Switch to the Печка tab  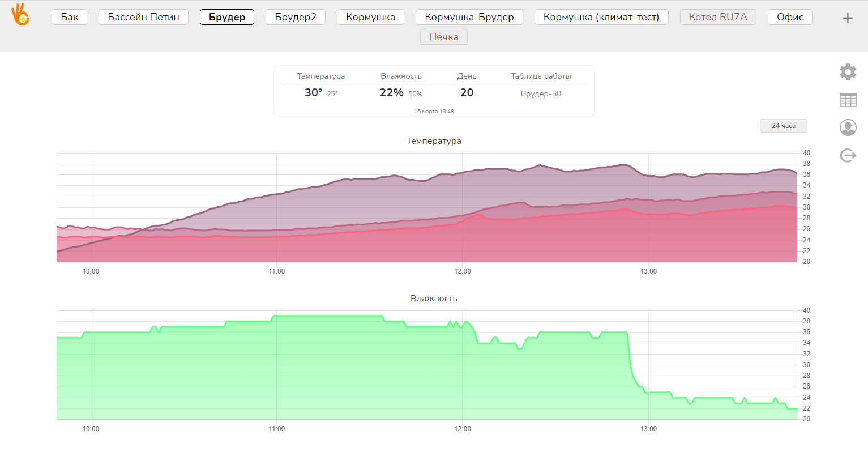443,37
